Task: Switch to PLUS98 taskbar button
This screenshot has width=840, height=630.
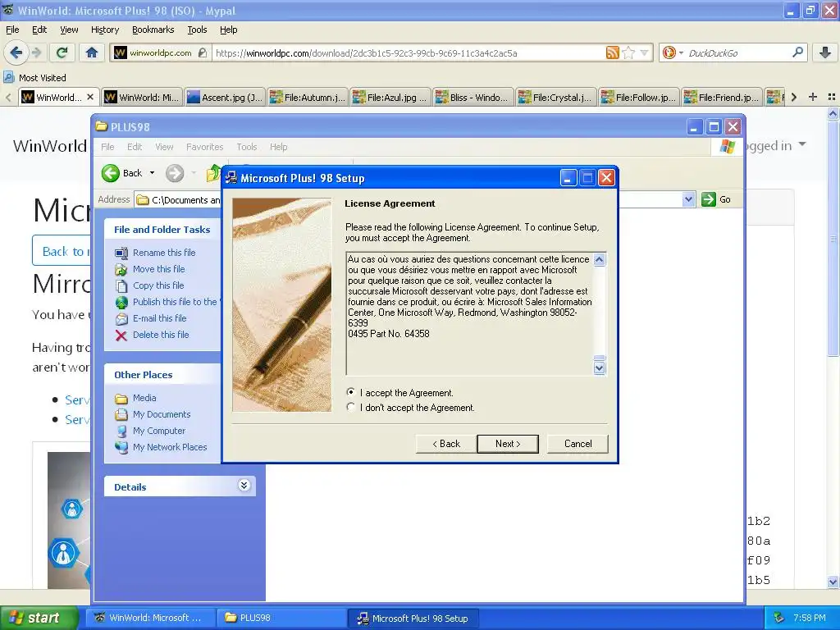Action: tap(281, 618)
